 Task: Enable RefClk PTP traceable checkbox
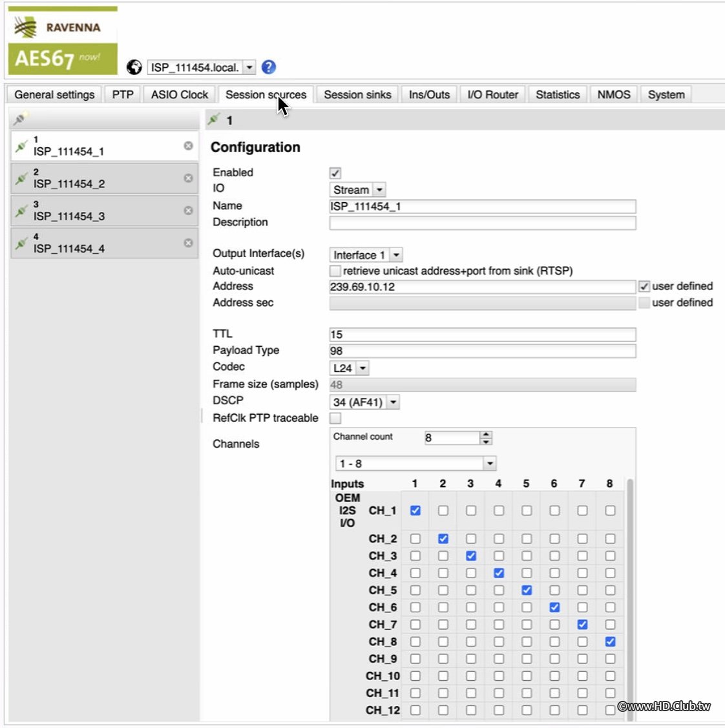335,419
